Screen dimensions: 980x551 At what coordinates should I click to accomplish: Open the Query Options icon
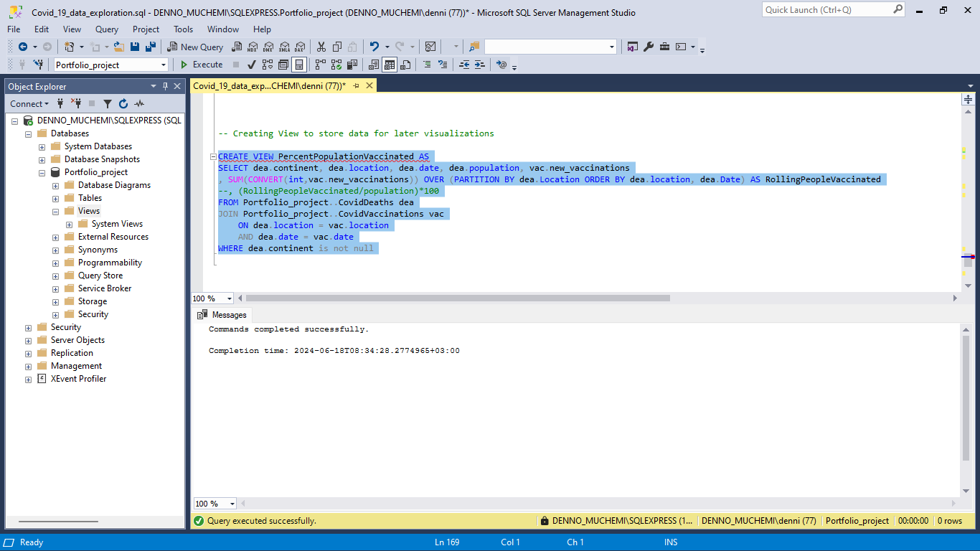(283, 65)
